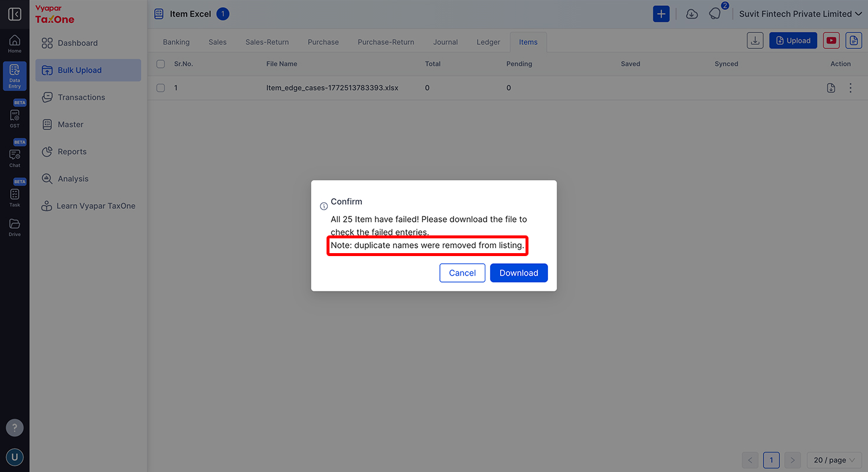868x472 pixels.
Task: Expand Suvit Fintech Private Limited company dropdown
Action: point(800,14)
